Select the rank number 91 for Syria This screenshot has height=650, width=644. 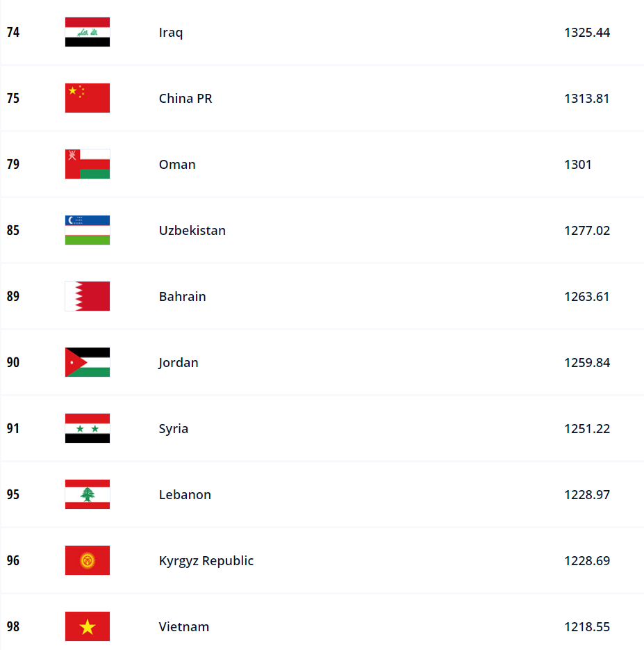[13, 428]
